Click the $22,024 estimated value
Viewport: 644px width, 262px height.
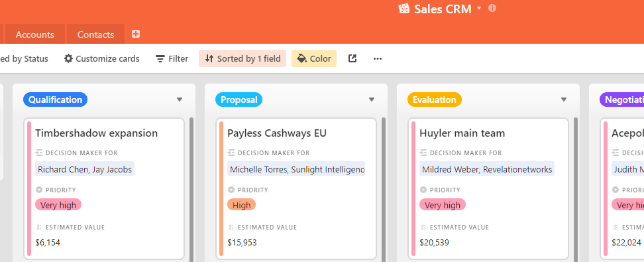[x=626, y=243]
